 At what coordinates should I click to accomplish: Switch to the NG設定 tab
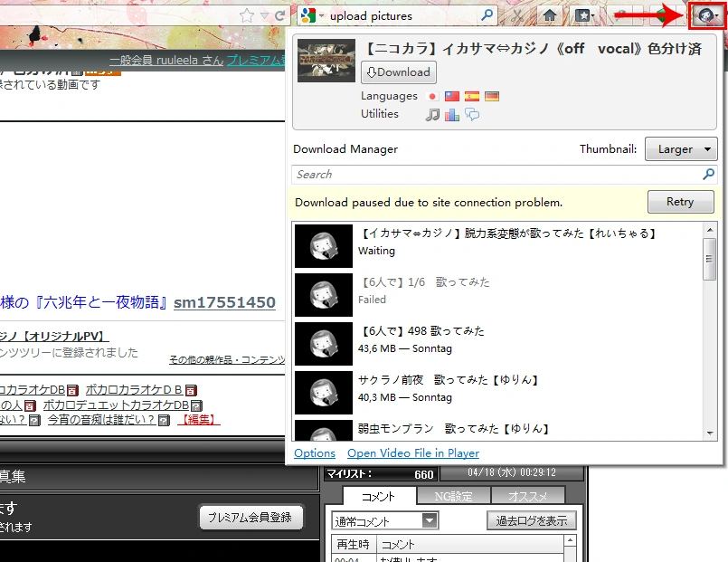point(453,497)
